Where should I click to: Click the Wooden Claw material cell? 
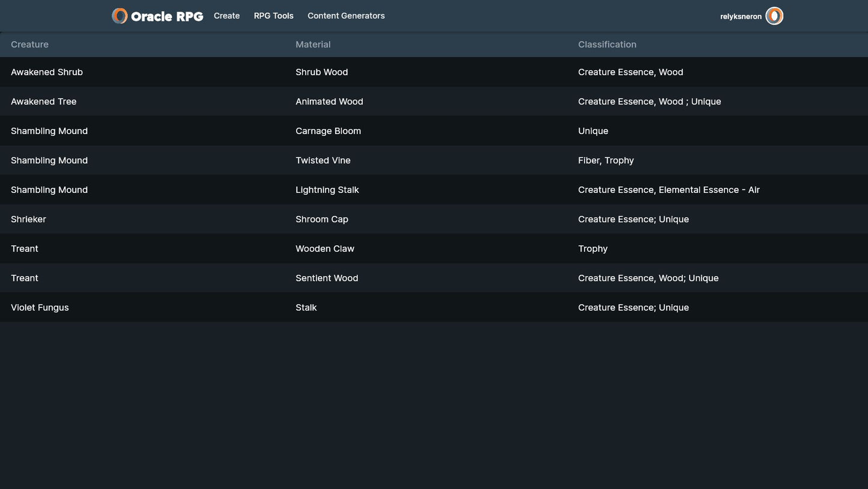tap(324, 249)
